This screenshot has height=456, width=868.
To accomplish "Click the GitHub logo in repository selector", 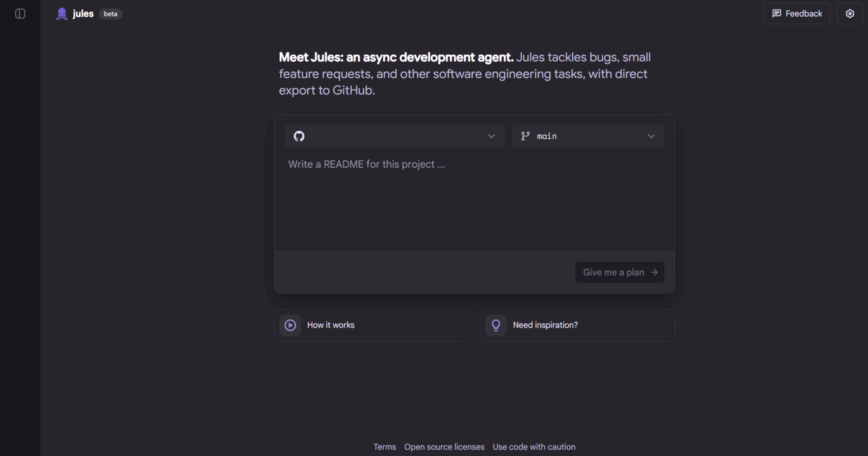I will coord(299,136).
